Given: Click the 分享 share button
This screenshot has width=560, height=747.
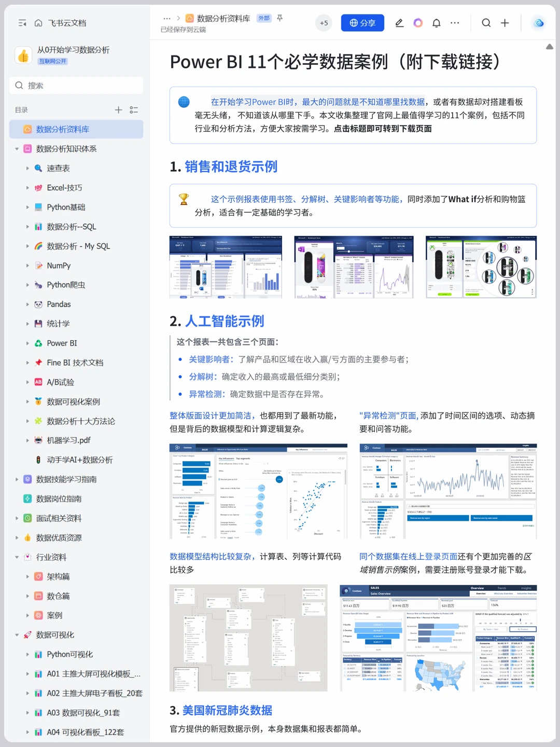Looking at the screenshot, I should [x=362, y=23].
